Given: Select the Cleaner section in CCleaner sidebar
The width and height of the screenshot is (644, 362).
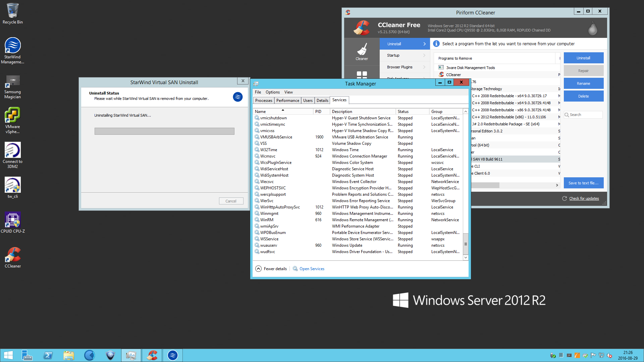Looking at the screenshot, I should click(x=362, y=52).
